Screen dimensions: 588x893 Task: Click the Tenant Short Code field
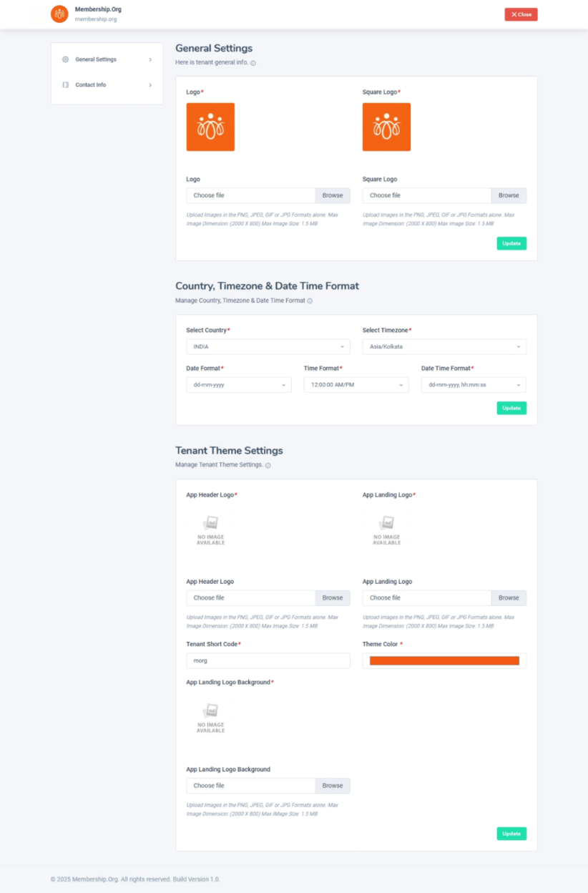pyautogui.click(x=268, y=661)
